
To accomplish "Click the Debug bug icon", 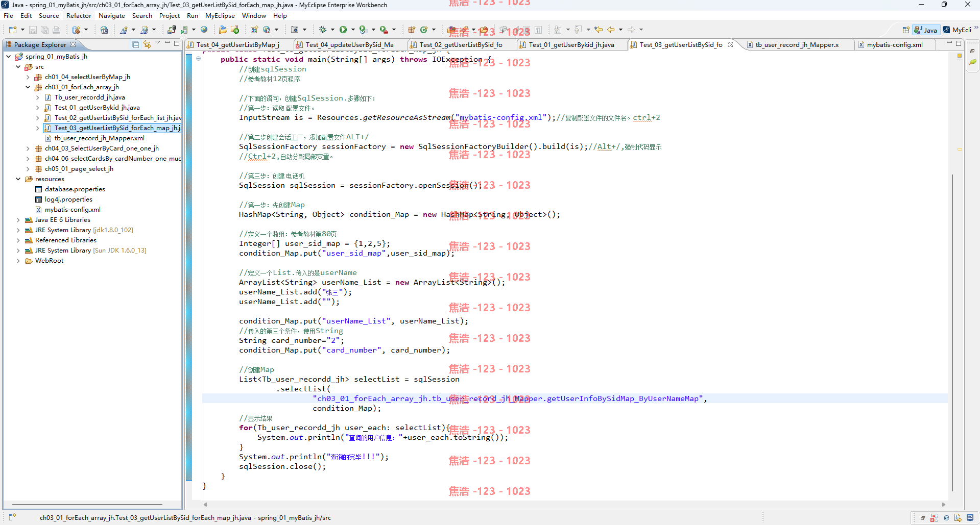I will pyautogui.click(x=323, y=30).
